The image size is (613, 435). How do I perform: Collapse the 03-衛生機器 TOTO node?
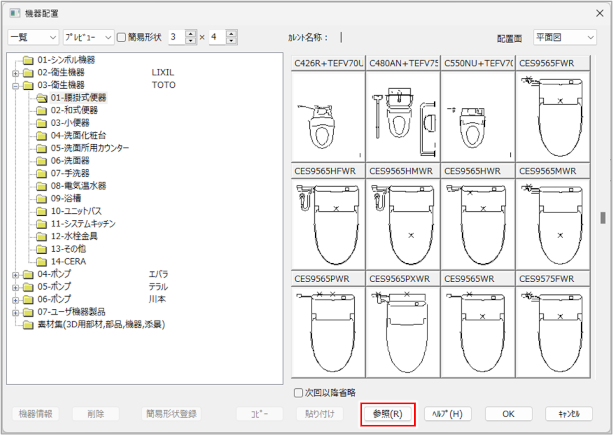(x=14, y=86)
